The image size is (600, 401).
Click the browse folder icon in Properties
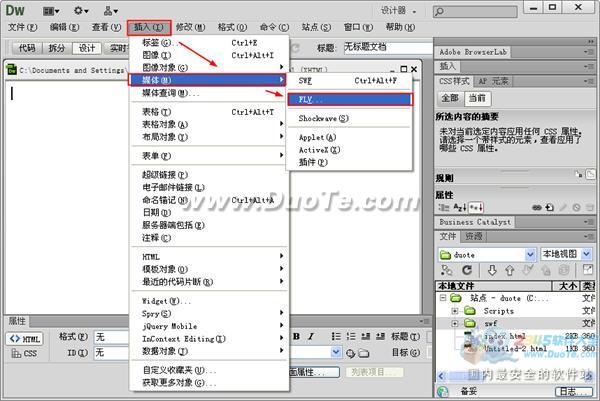pos(364,353)
